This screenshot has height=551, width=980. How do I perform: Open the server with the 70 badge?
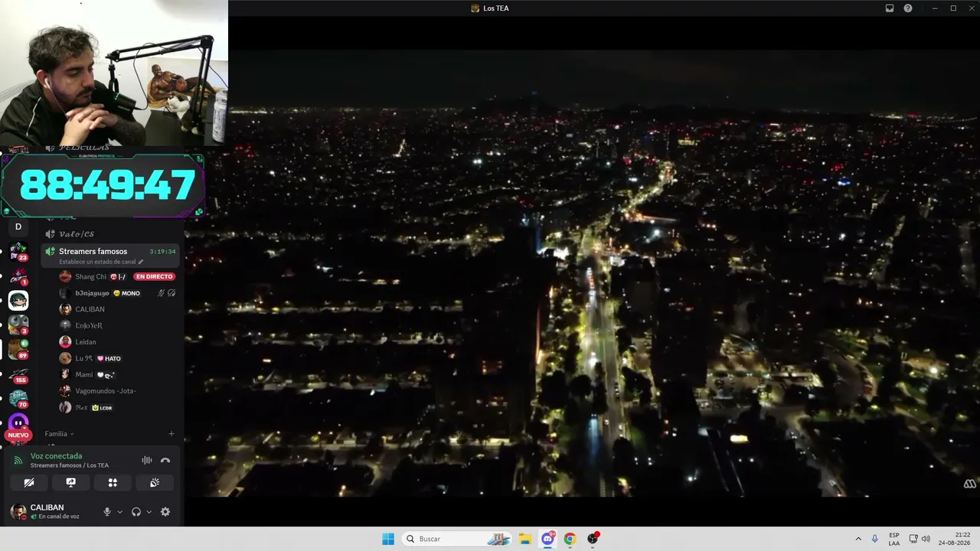18,399
